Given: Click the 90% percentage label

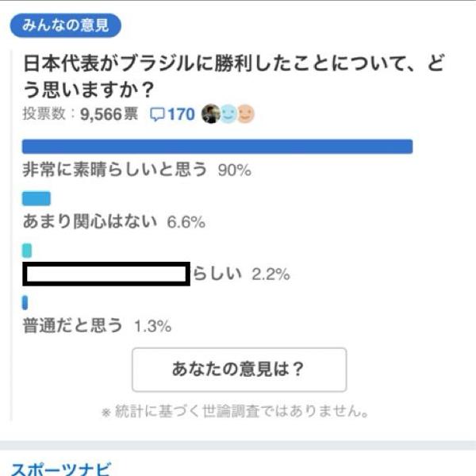Looking at the screenshot, I should point(234,170).
